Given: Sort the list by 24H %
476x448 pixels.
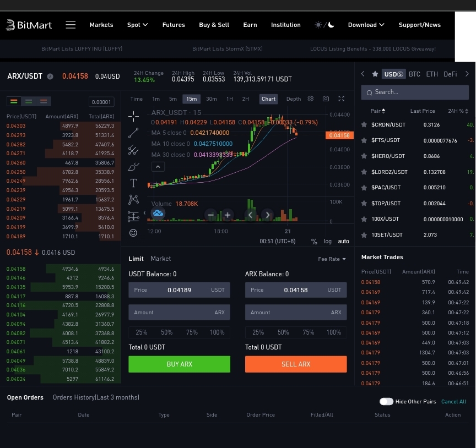Looking at the screenshot, I should [x=458, y=111].
